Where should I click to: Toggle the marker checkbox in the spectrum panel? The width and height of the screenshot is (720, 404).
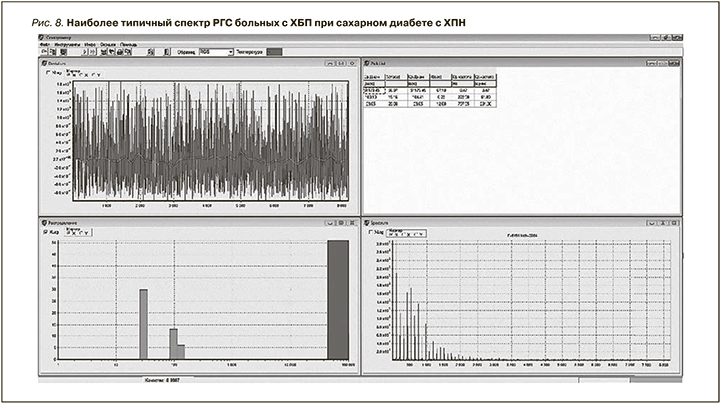click(x=372, y=231)
